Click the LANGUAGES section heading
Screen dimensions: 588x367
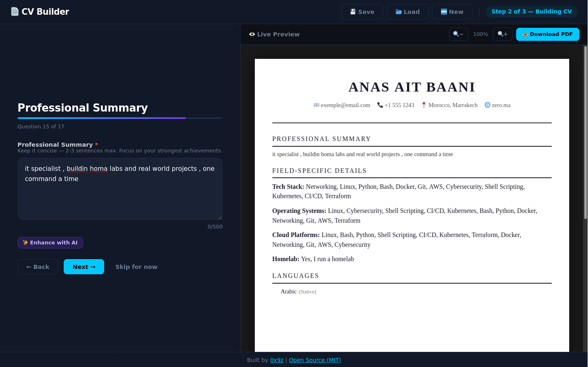(x=296, y=276)
